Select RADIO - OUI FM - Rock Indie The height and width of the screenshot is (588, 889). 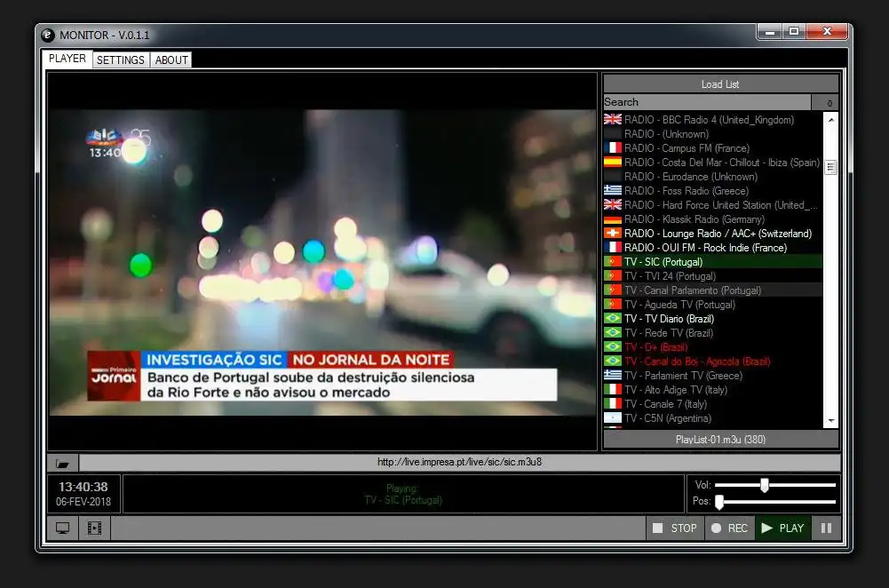coord(713,247)
